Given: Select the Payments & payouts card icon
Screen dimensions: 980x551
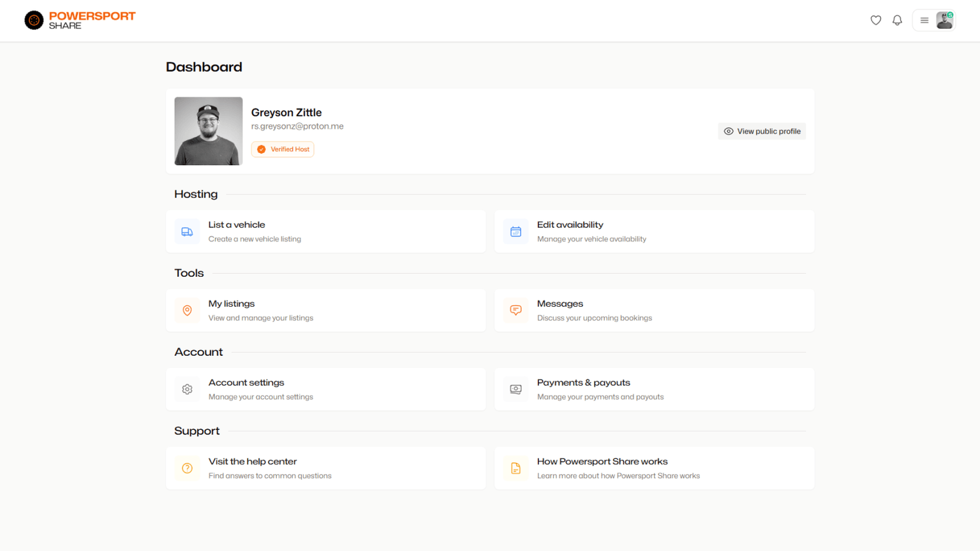Looking at the screenshot, I should pos(516,389).
